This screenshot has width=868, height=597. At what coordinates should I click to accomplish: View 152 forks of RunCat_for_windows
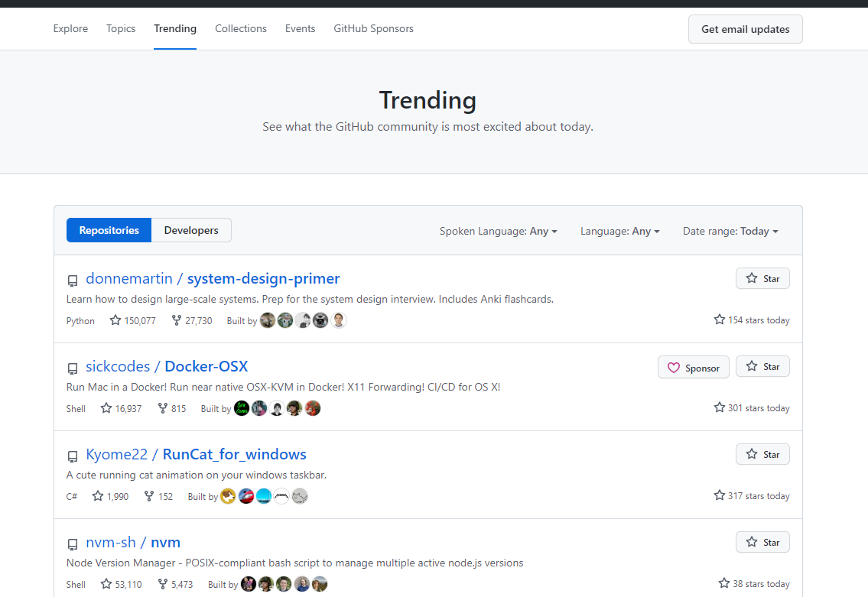[x=158, y=496]
